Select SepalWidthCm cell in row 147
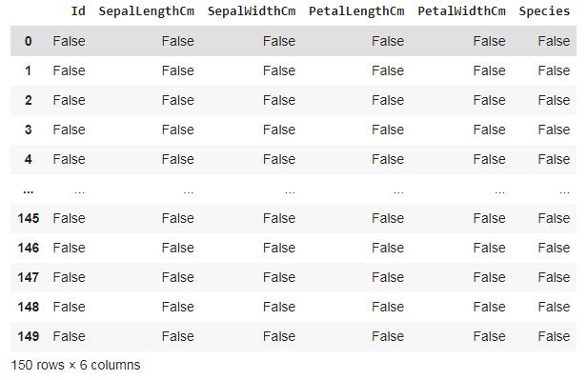The width and height of the screenshot is (588, 380). pyautogui.click(x=279, y=277)
